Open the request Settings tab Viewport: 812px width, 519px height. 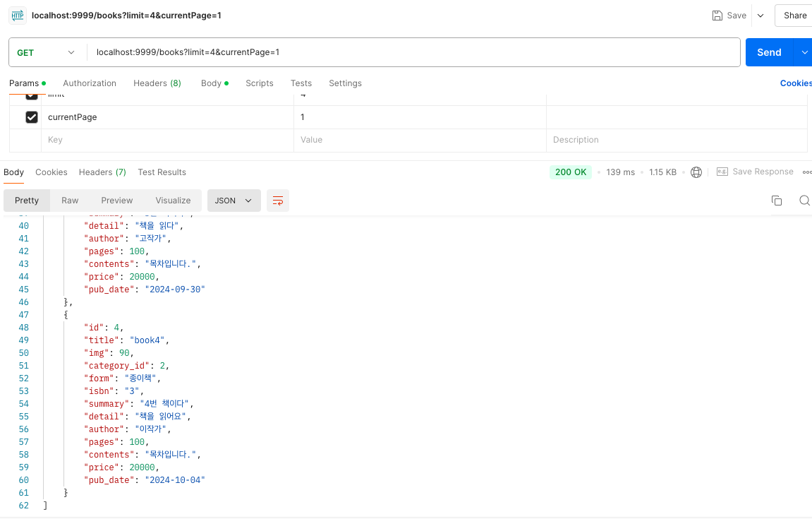(345, 83)
